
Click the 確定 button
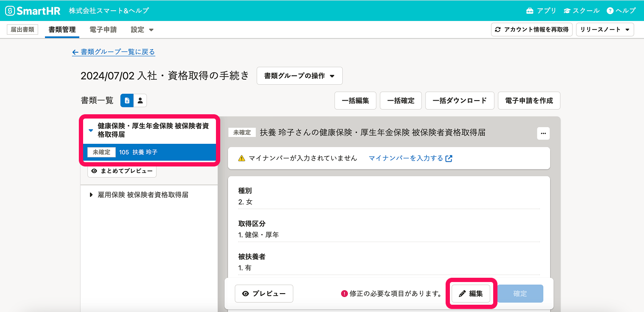coord(520,294)
